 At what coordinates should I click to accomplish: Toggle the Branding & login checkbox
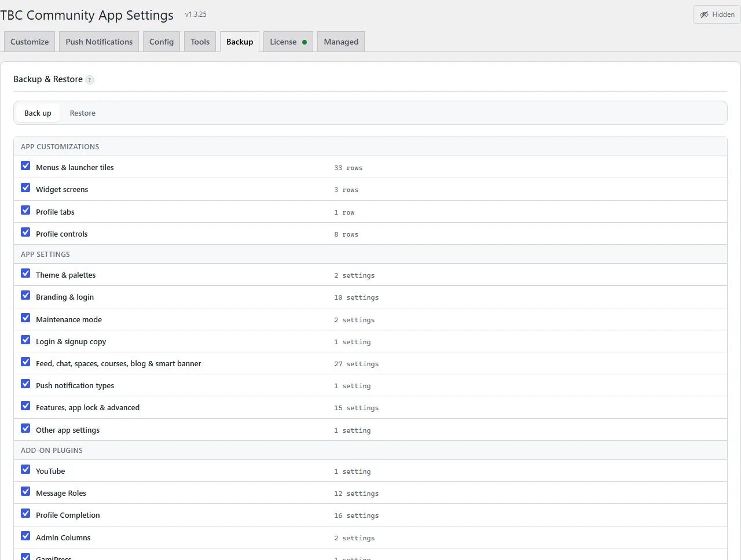pos(25,295)
